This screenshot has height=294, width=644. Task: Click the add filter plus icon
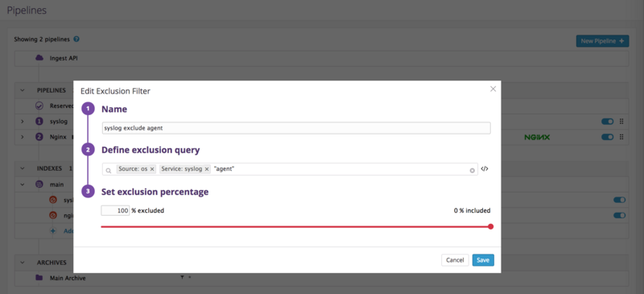pos(52,230)
